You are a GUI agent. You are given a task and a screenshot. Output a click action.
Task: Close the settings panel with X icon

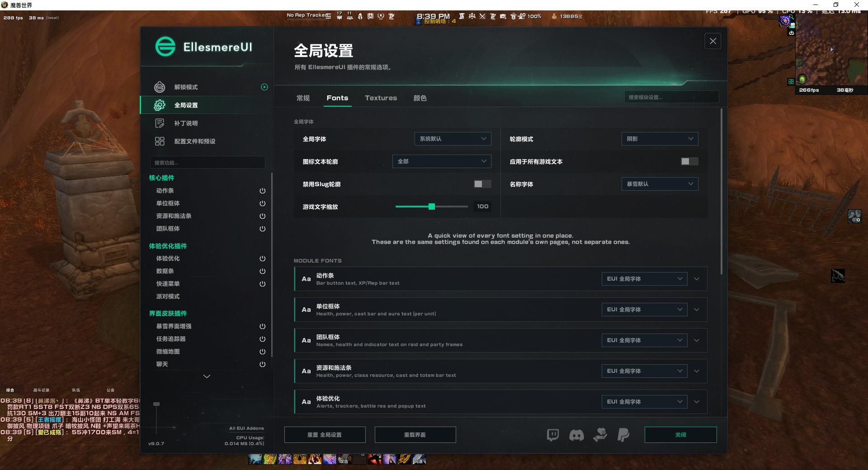pos(713,41)
